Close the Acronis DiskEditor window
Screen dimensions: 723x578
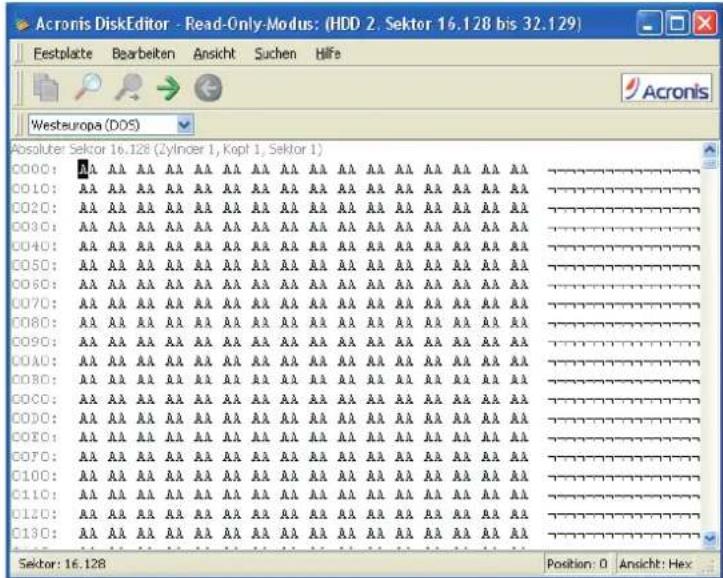pos(705,24)
